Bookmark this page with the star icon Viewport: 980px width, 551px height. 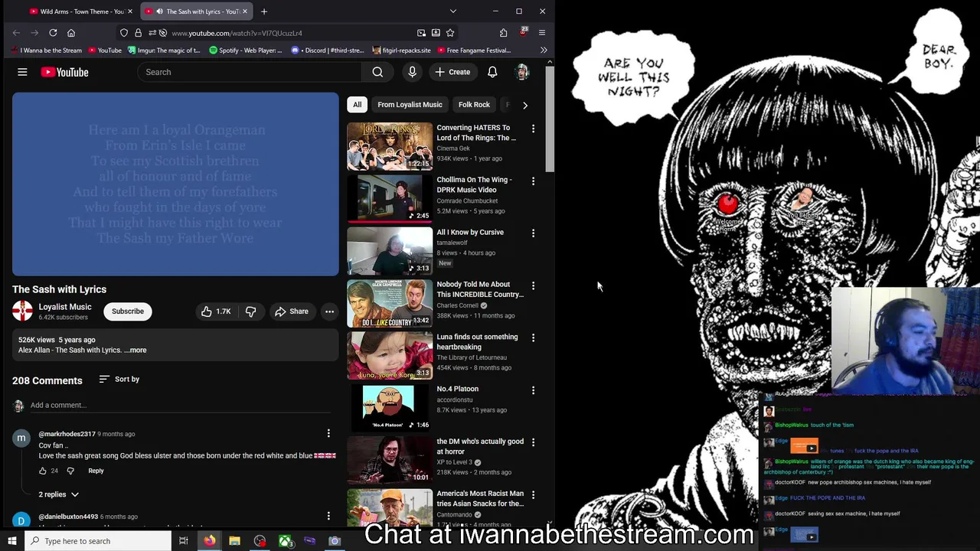450,33
